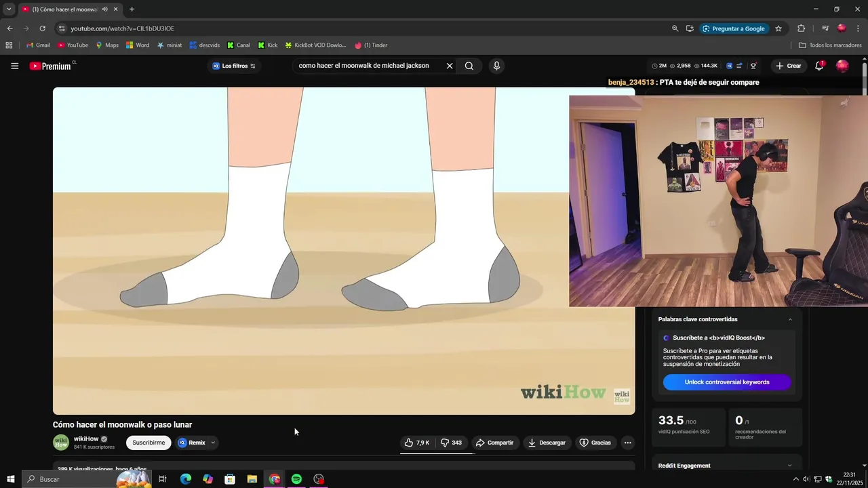Image resolution: width=868 pixels, height=488 pixels.
Task: Open the (1) Tinder bookmark
Action: (x=371, y=45)
